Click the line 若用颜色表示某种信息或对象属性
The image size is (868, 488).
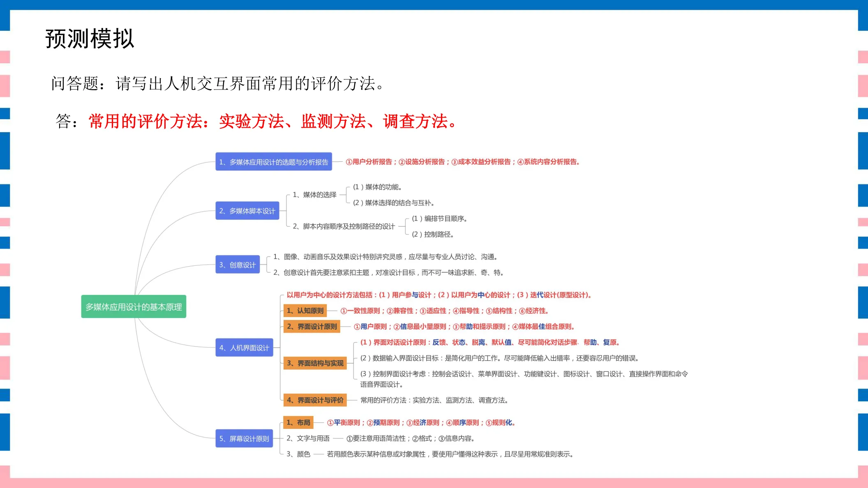[x=451, y=454]
